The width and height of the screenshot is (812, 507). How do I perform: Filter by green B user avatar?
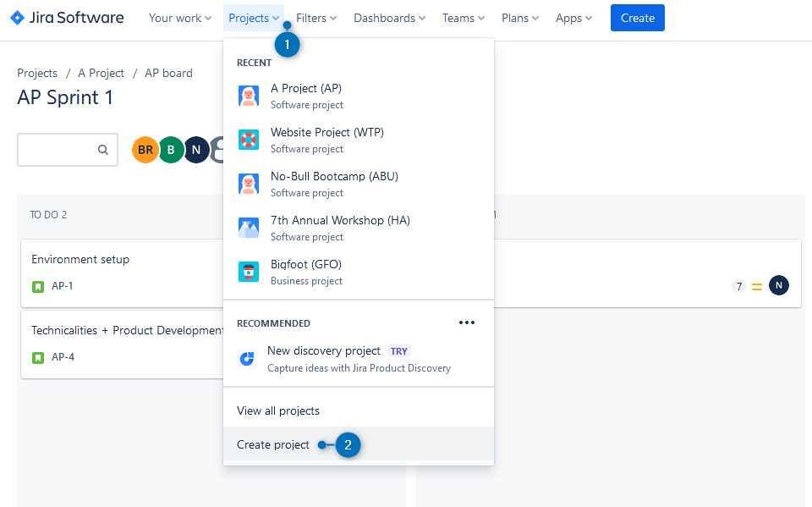(x=171, y=150)
